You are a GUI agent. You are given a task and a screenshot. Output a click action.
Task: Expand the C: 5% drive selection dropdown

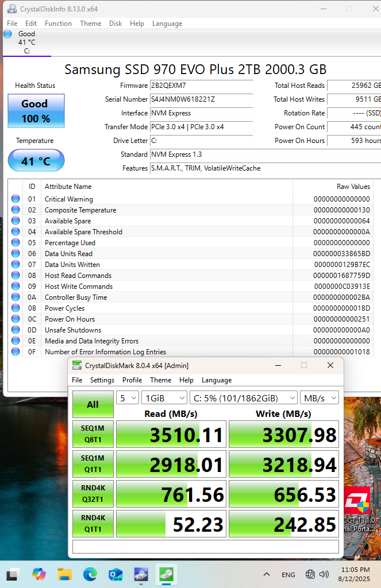[244, 398]
